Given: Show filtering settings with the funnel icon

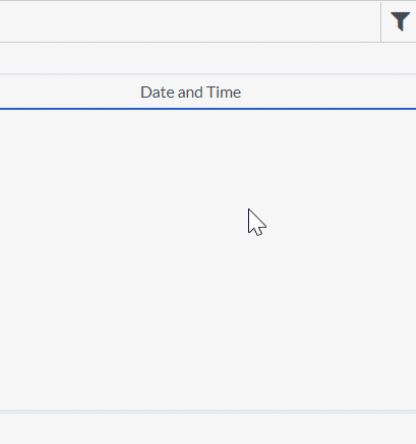Looking at the screenshot, I should [x=400, y=21].
